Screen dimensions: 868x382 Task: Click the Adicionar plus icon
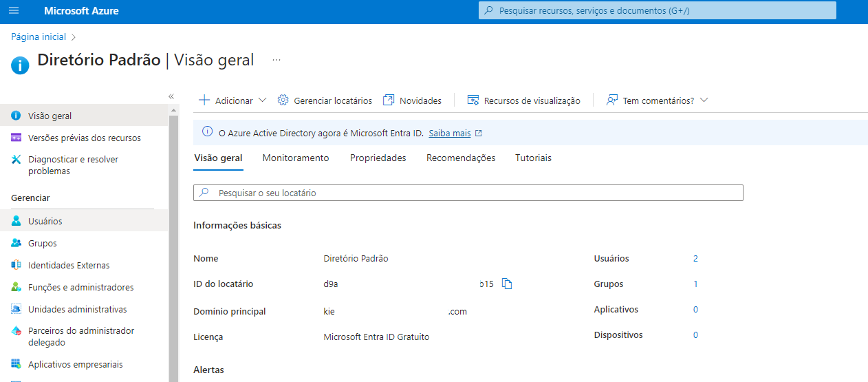(x=204, y=100)
